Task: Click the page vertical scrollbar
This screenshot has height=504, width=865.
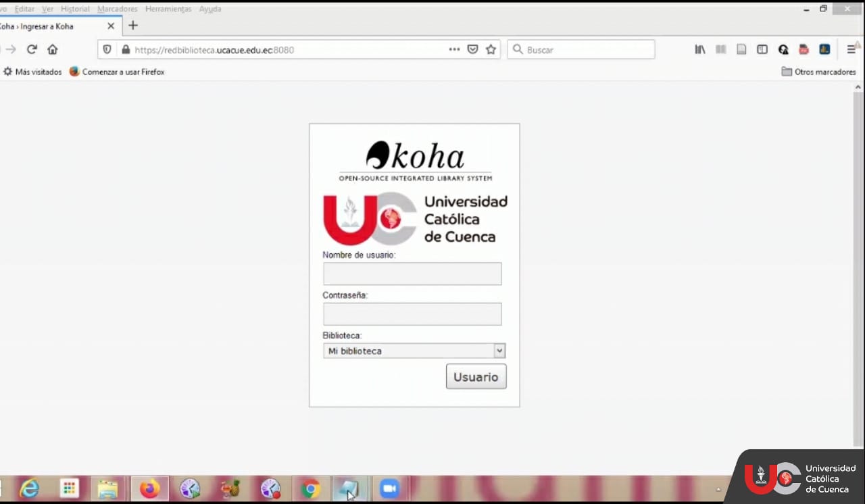Action: click(x=858, y=269)
